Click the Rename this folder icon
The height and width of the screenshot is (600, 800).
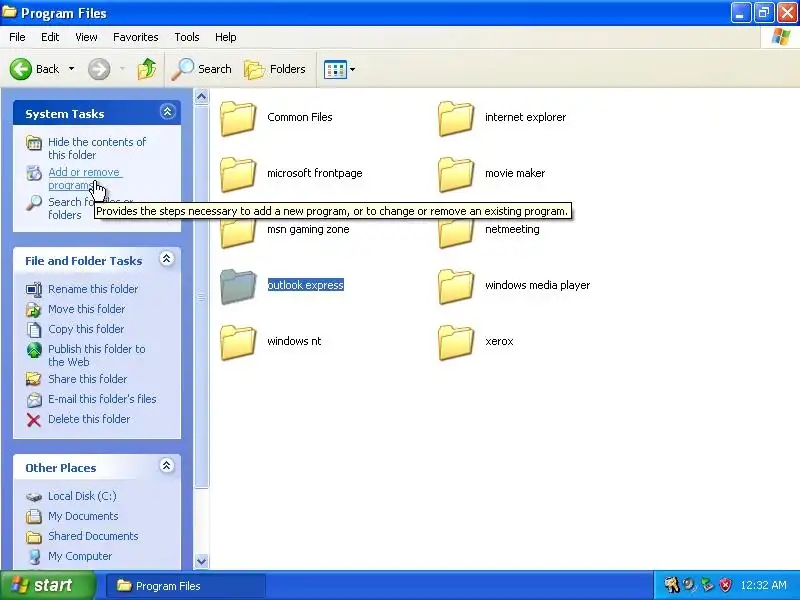pos(34,290)
